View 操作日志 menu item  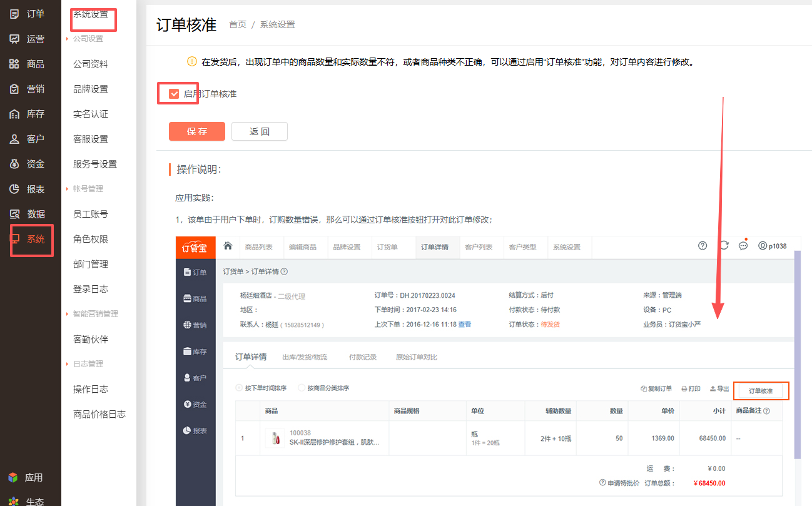coord(91,389)
